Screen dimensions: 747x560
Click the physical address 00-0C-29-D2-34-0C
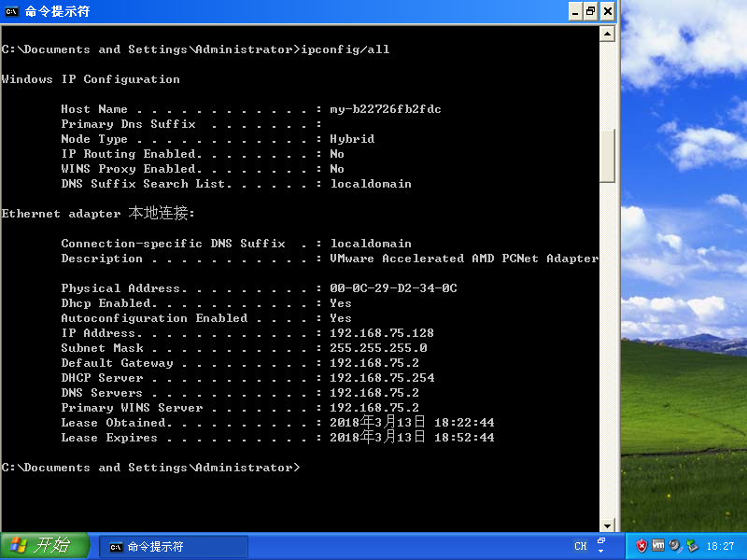pos(393,288)
